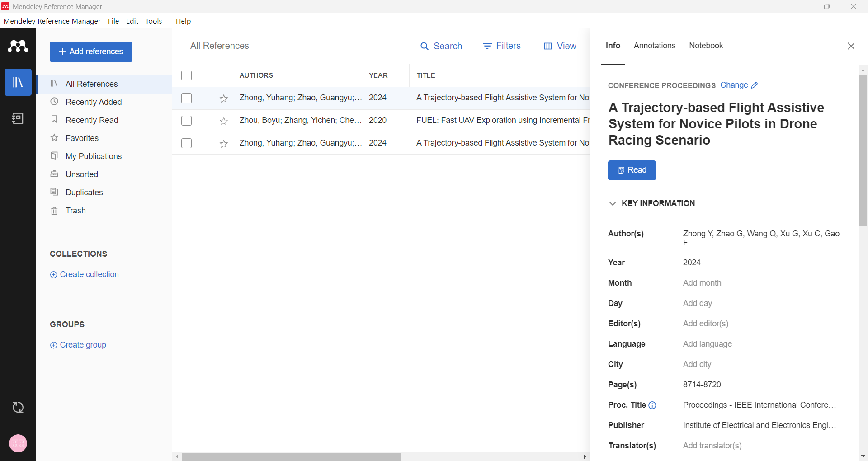This screenshot has height=461, width=868.
Task: Sort by the Authors column header
Action: coord(256,75)
